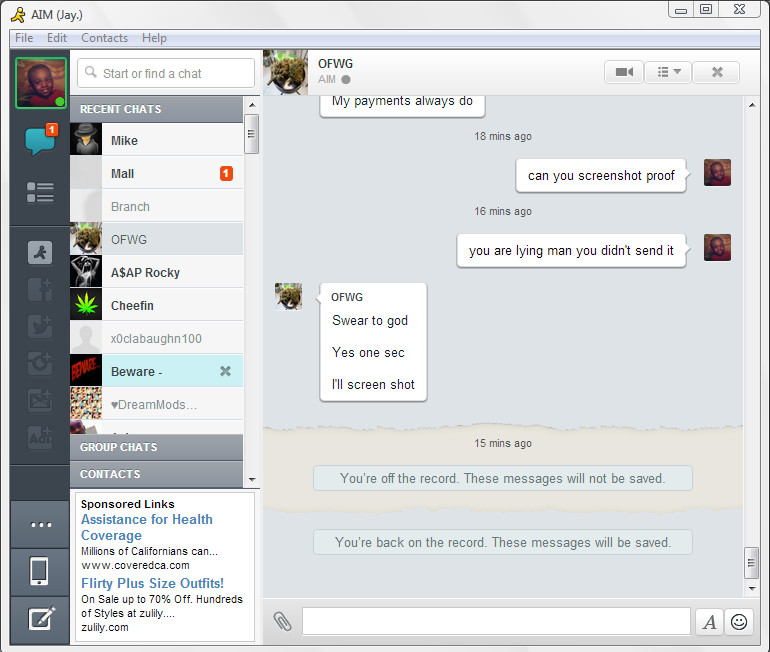This screenshot has height=652, width=770.
Task: Click the 'can you screenshot proof' message
Action: pyautogui.click(x=601, y=175)
